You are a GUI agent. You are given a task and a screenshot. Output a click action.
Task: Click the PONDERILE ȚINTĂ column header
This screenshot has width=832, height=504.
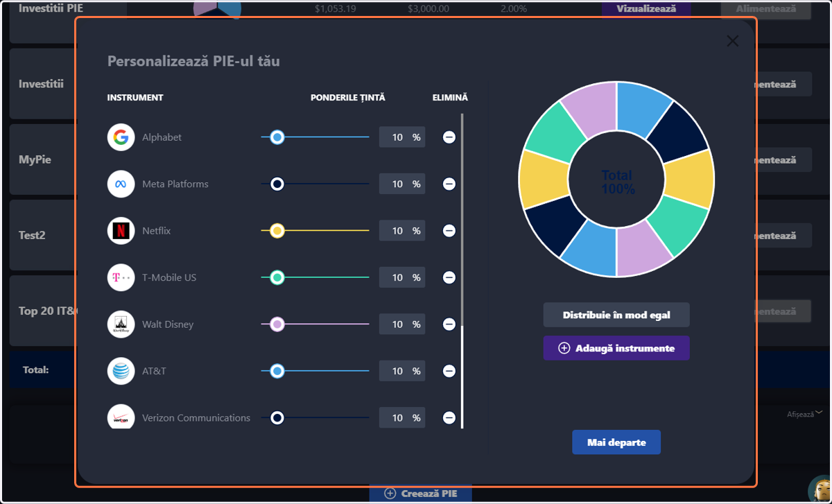click(x=347, y=98)
